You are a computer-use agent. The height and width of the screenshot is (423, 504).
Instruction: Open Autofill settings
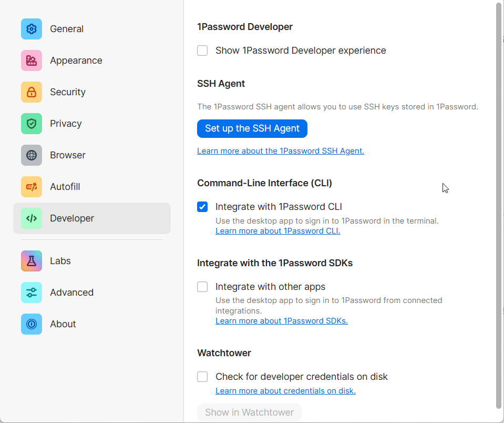(x=92, y=187)
